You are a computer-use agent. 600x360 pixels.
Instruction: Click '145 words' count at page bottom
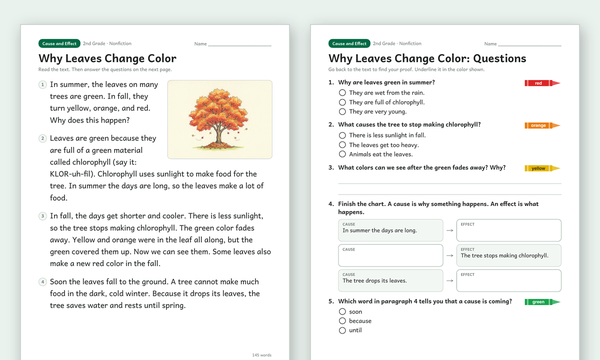262,355
